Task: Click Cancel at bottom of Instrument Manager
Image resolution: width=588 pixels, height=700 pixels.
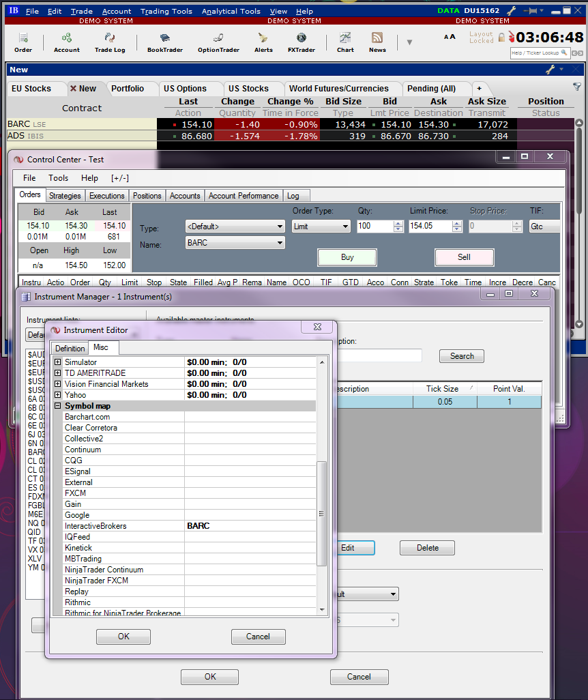Action: [359, 677]
